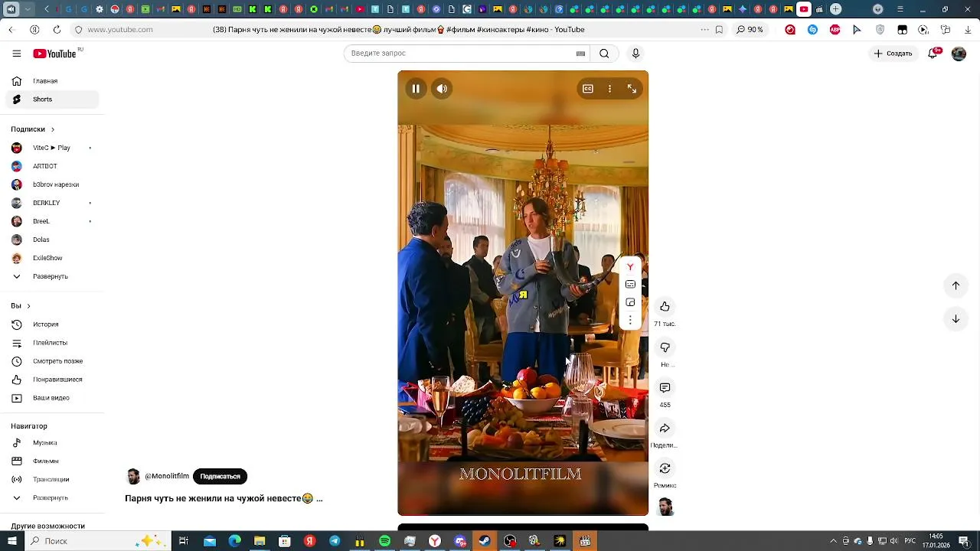Open Музыка in Навигатор
The width and height of the screenshot is (980, 551).
[52, 443]
